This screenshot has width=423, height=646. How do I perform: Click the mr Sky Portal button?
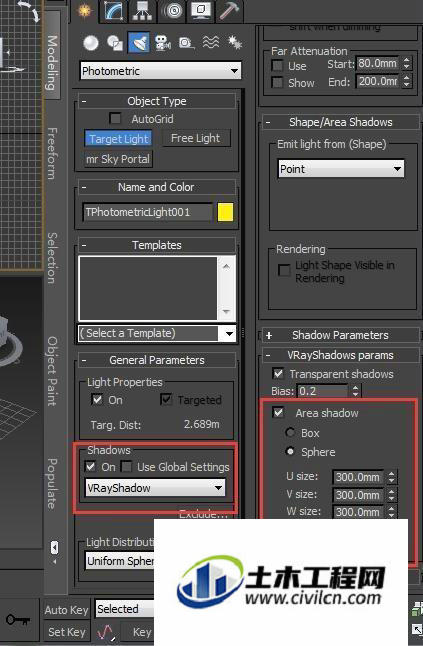(x=118, y=159)
